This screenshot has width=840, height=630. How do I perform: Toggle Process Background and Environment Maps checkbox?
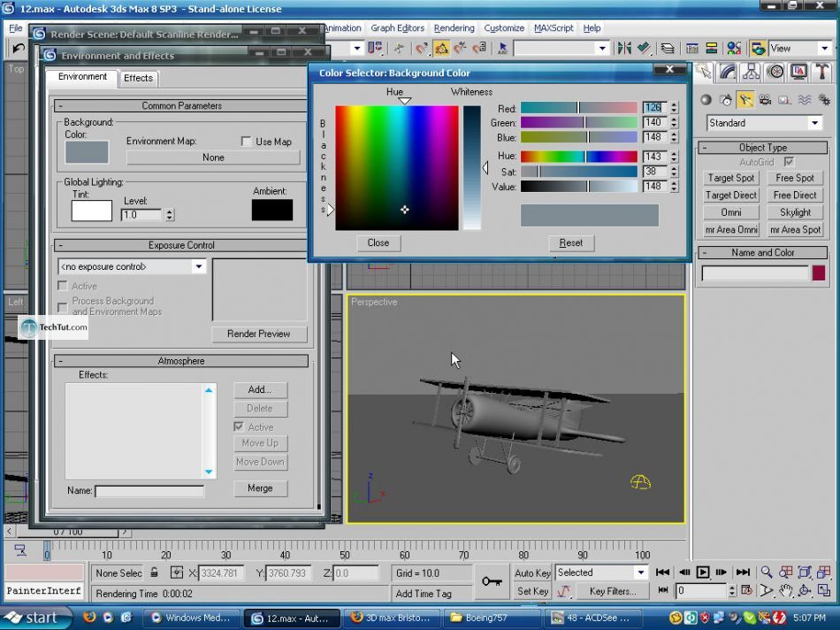63,307
